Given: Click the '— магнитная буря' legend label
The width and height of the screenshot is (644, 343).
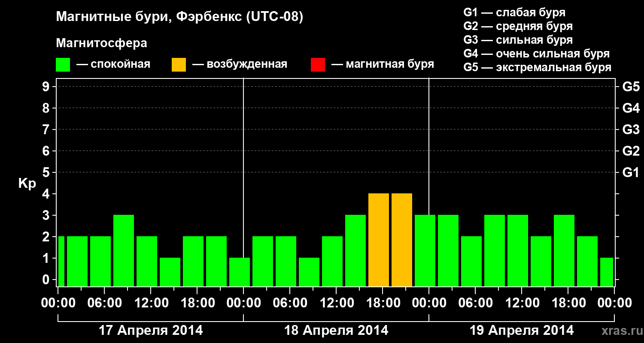Looking at the screenshot, I should tap(383, 65).
